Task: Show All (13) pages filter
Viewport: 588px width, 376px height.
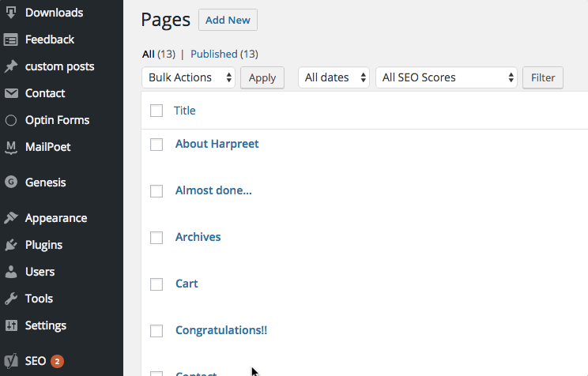Action: pyautogui.click(x=159, y=54)
